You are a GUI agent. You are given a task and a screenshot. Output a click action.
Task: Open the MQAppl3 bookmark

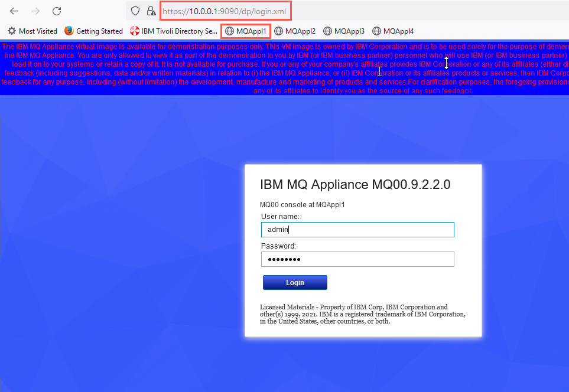[x=344, y=31]
